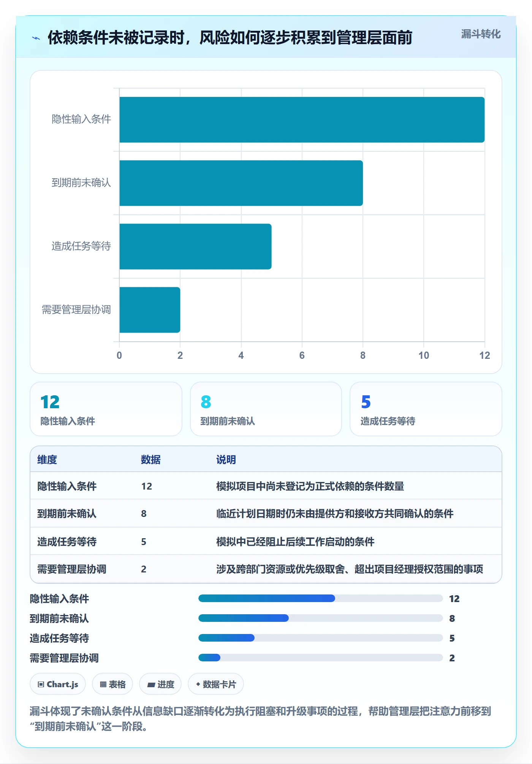Click 隐性输入条件 in the table's first column

pyautogui.click(x=67, y=486)
